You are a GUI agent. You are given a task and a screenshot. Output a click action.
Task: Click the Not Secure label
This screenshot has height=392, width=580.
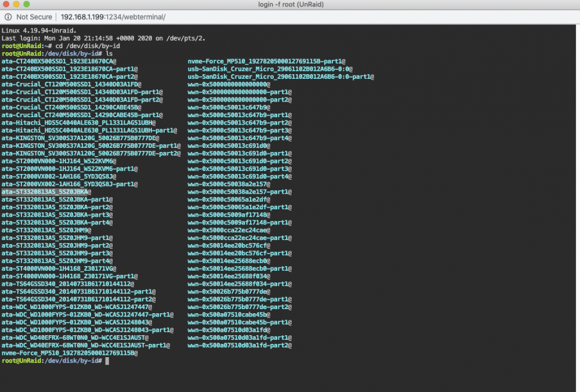click(34, 17)
